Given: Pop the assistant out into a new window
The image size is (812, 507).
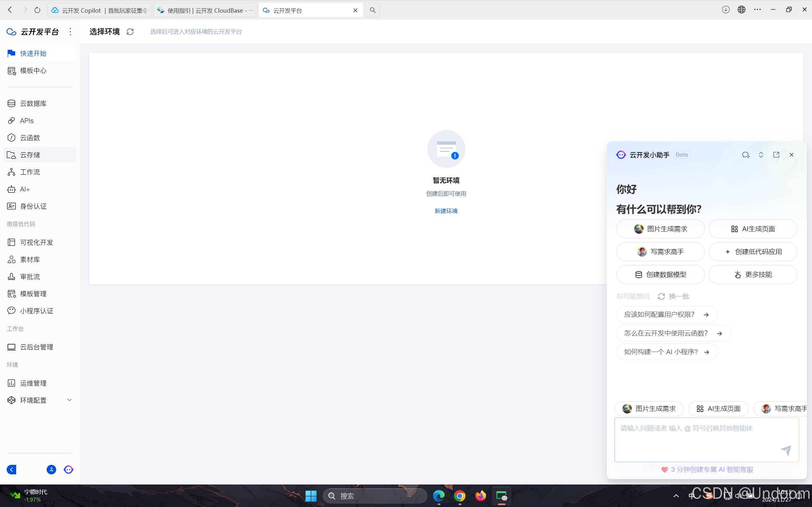Looking at the screenshot, I should click(x=776, y=155).
